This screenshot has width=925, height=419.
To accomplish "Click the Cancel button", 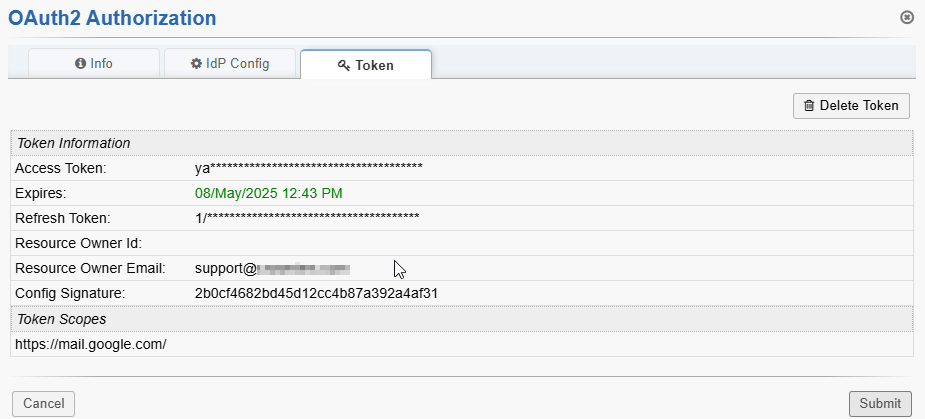I will pos(43,403).
